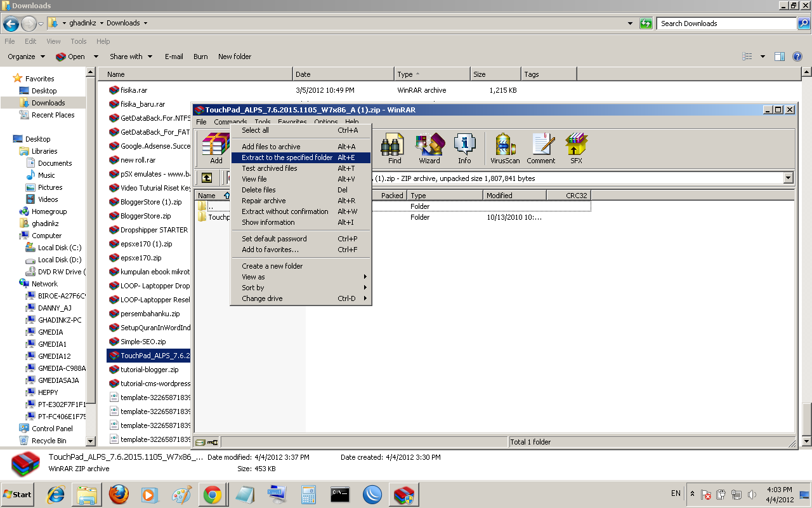Refresh the Downloads folder address bar
812x508 pixels.
(x=646, y=23)
